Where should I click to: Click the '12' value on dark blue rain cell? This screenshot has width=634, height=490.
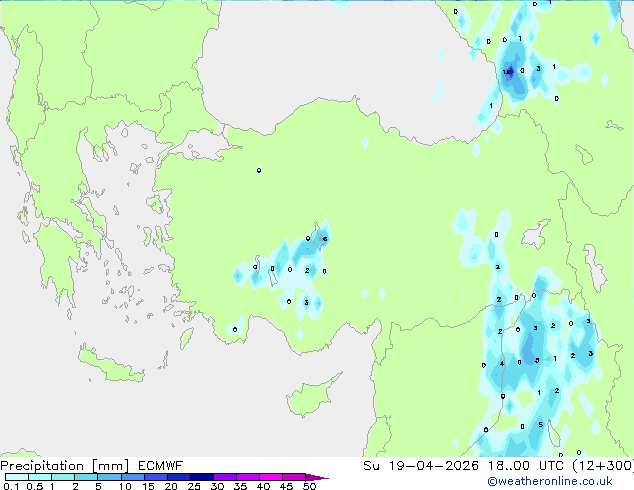click(507, 72)
